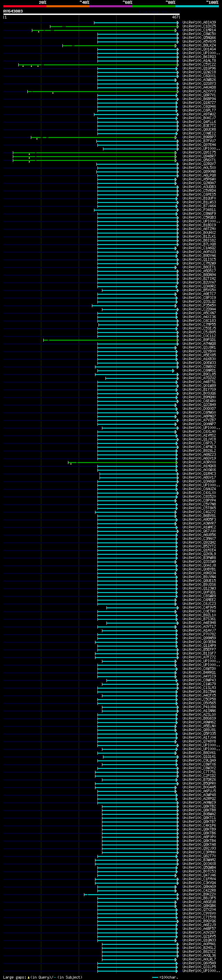The width and height of the screenshot is (222, 980).
Task: Click the label UniRef100_Q8R7Y1
Action: (x=199, y=95)
